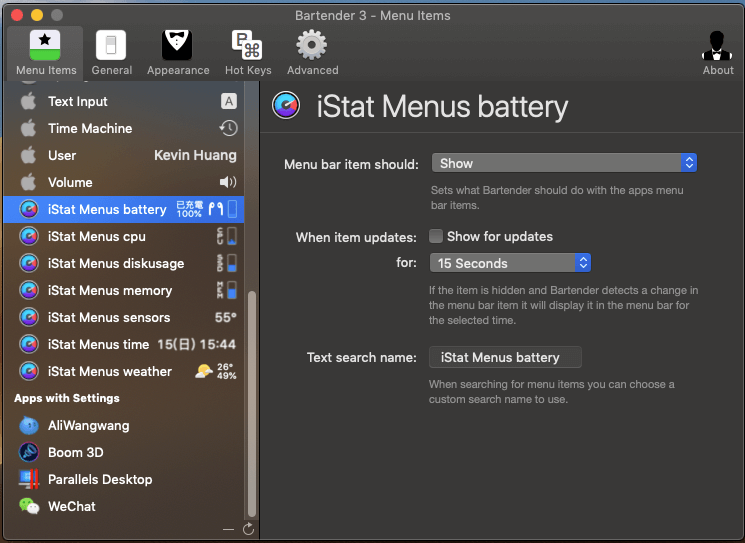Click the large iStat Menus header icon
This screenshot has height=543, width=745.
click(x=286, y=105)
